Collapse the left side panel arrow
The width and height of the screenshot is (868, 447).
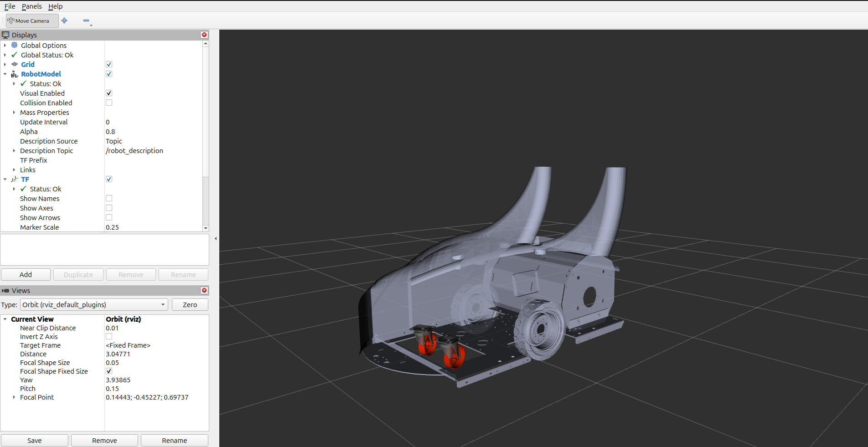pos(216,238)
